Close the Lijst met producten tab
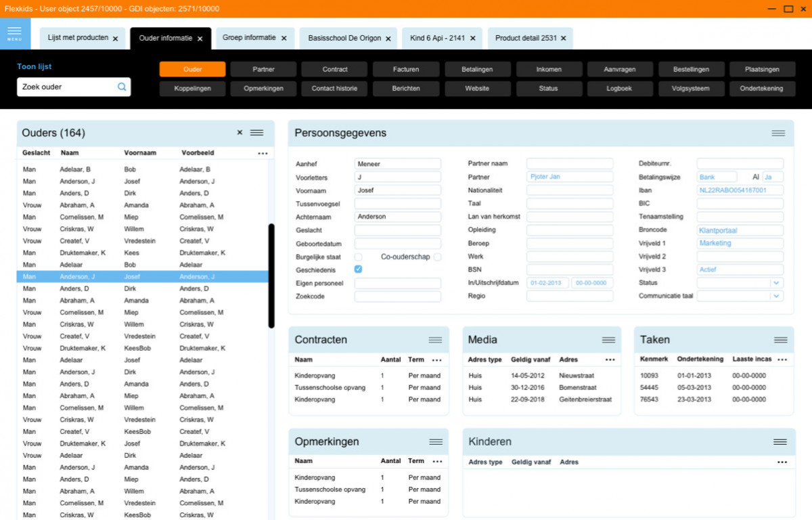 [115, 39]
